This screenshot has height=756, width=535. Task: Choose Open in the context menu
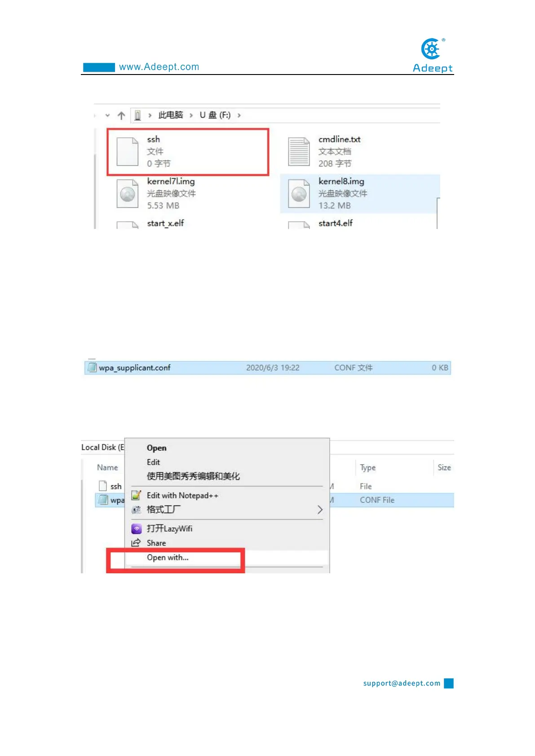pos(156,448)
